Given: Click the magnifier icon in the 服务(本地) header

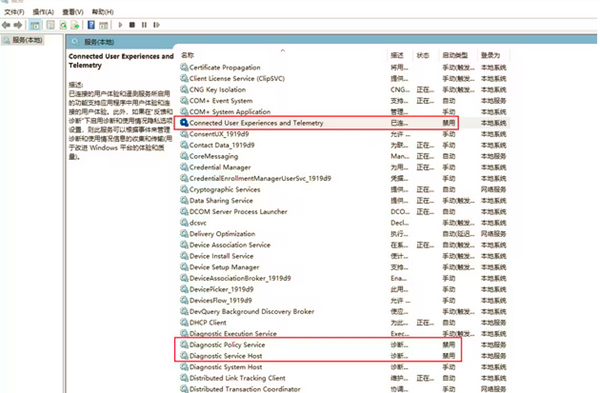Looking at the screenshot, I should [x=75, y=42].
